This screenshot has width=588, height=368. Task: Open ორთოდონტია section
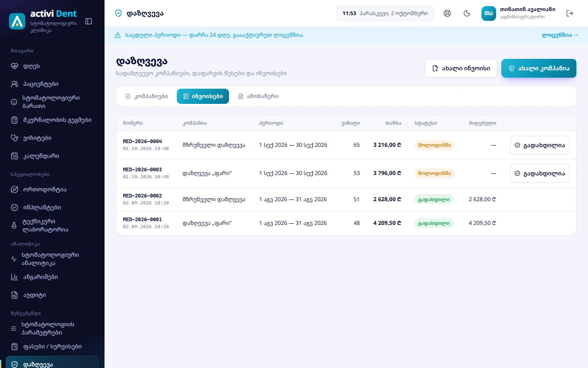pos(52,190)
